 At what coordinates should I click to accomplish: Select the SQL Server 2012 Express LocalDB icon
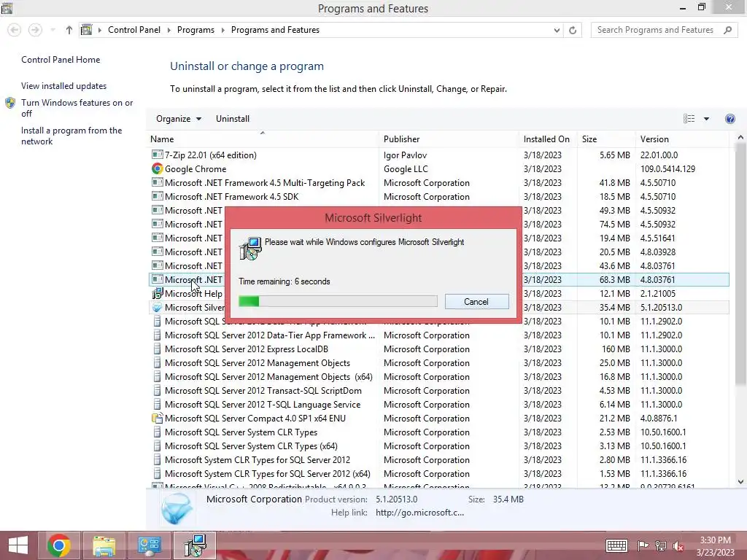click(158, 349)
